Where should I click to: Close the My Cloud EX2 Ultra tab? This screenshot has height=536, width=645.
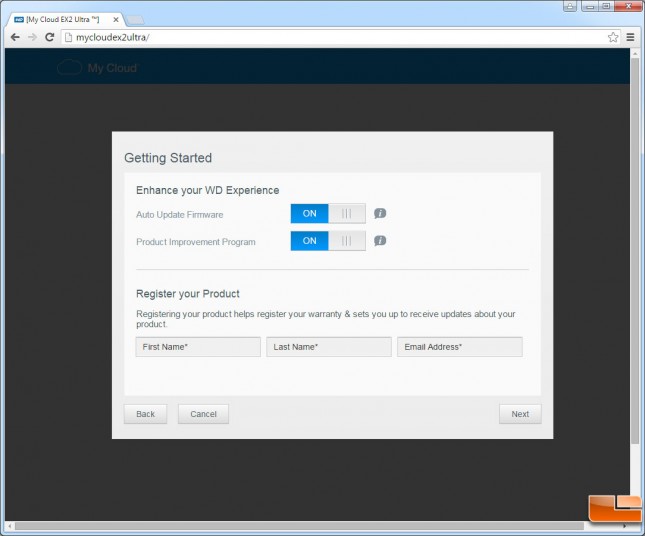pos(116,20)
